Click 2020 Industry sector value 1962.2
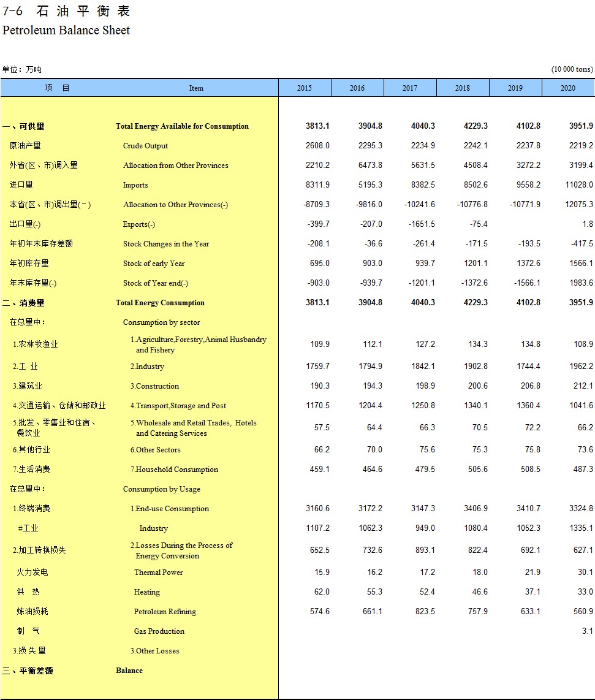 coord(581,367)
